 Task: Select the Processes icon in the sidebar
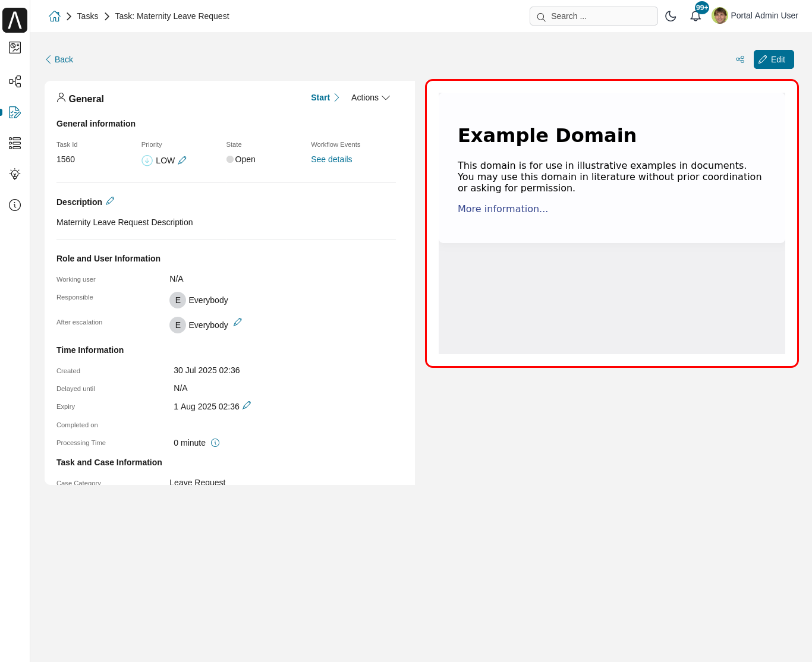click(x=15, y=81)
